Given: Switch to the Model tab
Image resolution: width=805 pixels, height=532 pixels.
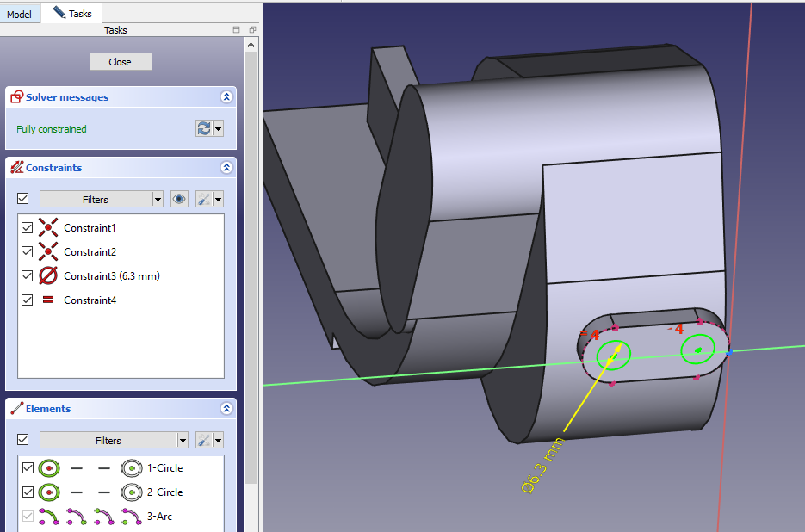Looking at the screenshot, I should pos(19,14).
